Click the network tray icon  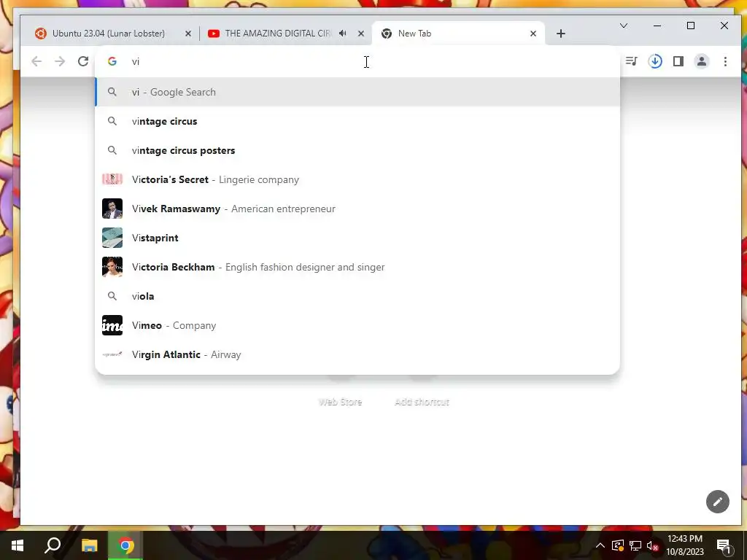click(635, 545)
